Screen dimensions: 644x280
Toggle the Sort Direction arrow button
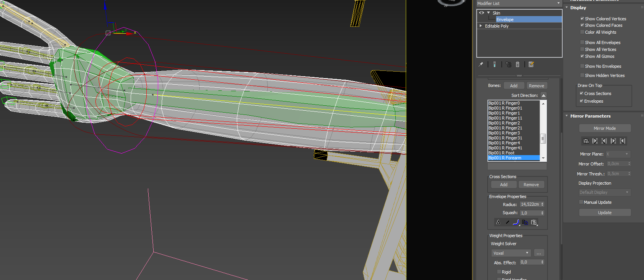[544, 95]
